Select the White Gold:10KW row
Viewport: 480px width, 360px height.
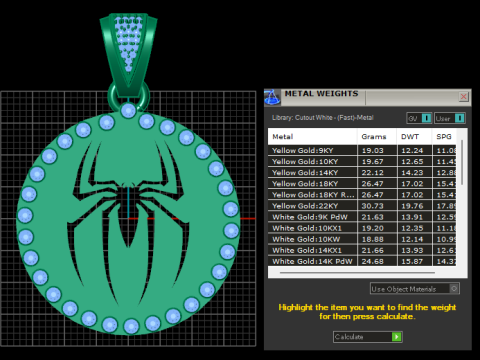pyautogui.click(x=362, y=239)
